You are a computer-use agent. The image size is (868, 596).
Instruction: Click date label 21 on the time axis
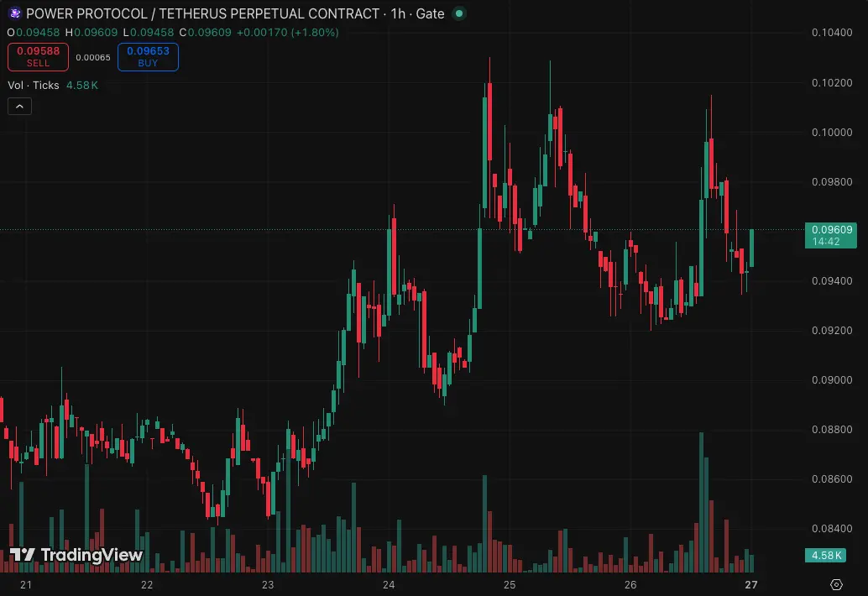click(25, 584)
